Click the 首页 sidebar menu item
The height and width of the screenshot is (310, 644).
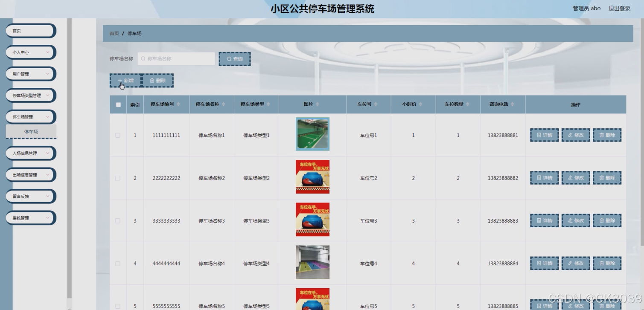pyautogui.click(x=30, y=31)
